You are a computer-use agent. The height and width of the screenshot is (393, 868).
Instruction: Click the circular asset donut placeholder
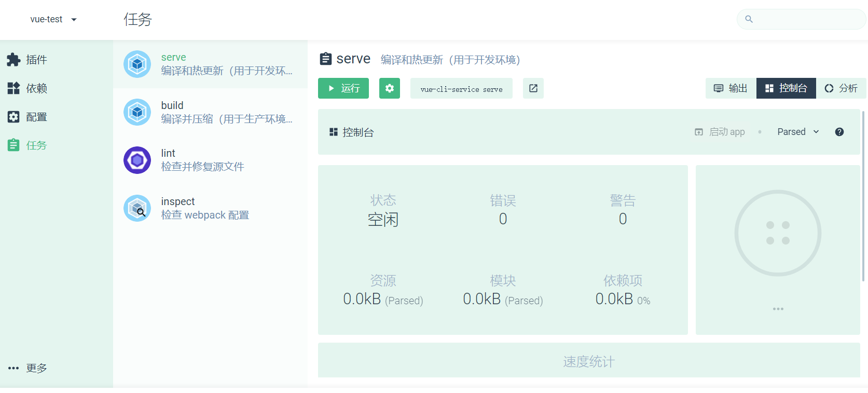tap(778, 233)
